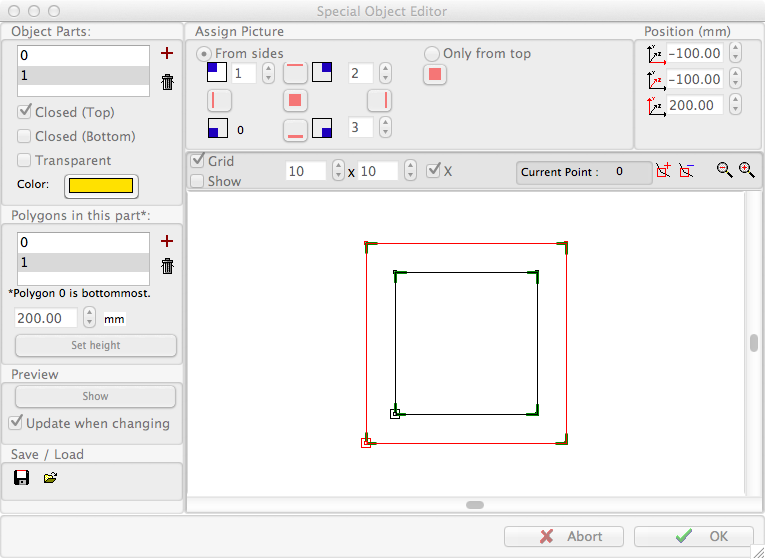Click the bottom-right corner picture icon
The height and width of the screenshot is (559, 765).
[x=322, y=128]
